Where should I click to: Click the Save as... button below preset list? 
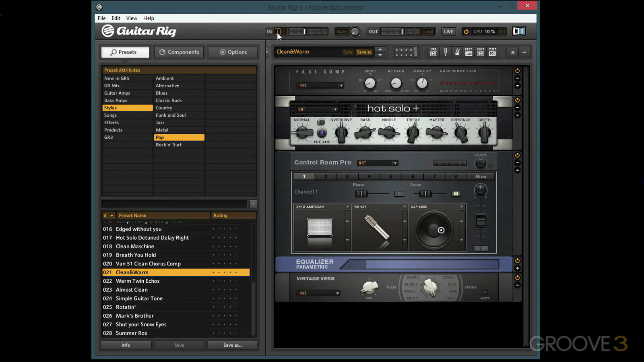(233, 345)
